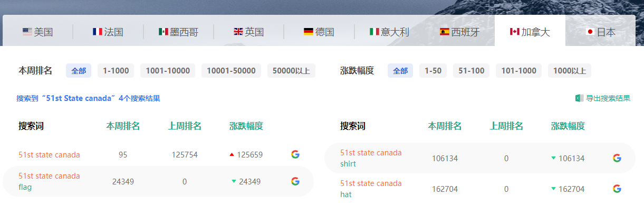644x204 pixels.
Task: Switch to the 墨西哥 country tab
Action: coord(178,32)
